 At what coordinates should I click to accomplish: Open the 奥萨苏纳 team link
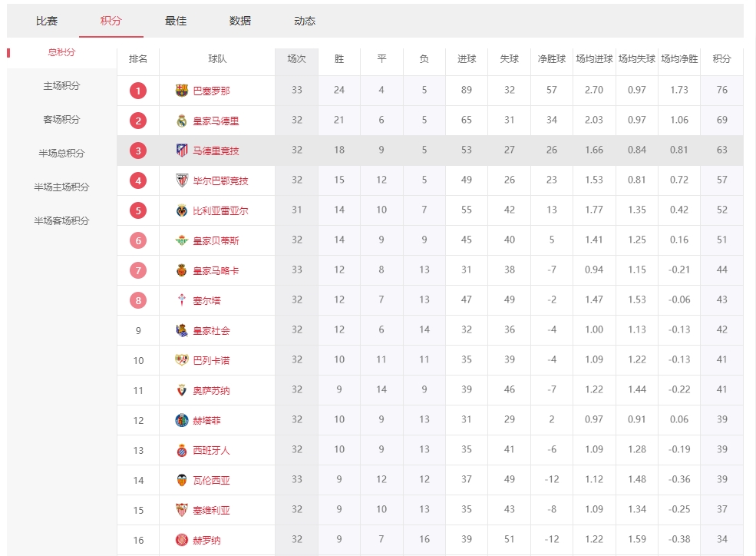211,391
